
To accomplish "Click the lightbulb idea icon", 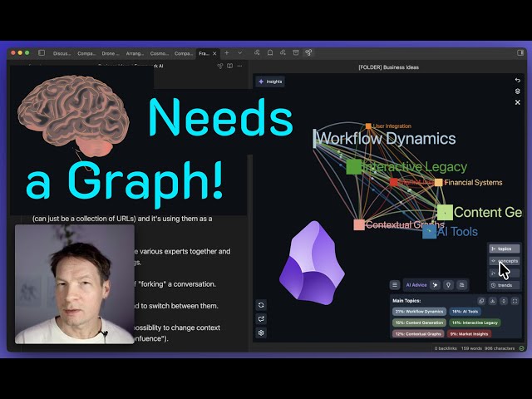I will pyautogui.click(x=448, y=285).
